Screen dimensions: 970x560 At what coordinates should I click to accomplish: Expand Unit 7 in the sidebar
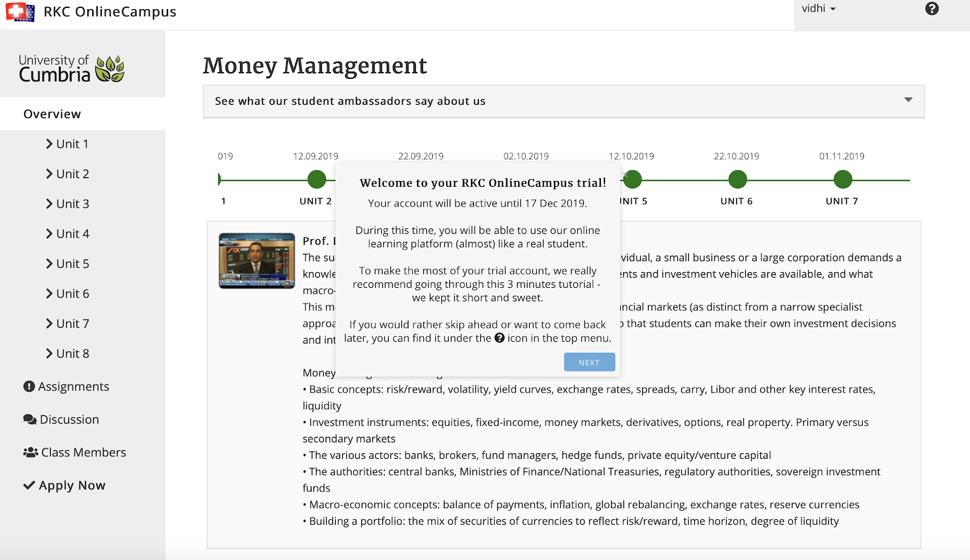coord(67,324)
